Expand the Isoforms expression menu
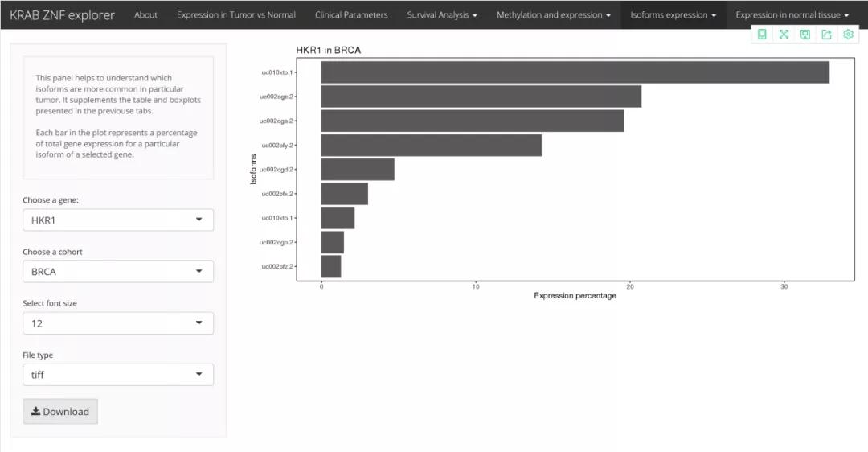The image size is (868, 452). tap(673, 14)
